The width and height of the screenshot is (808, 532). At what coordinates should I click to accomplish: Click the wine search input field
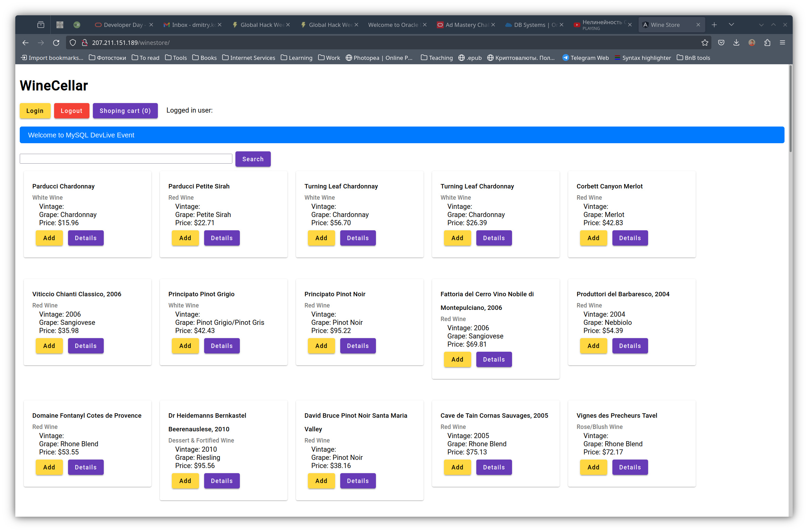point(126,159)
